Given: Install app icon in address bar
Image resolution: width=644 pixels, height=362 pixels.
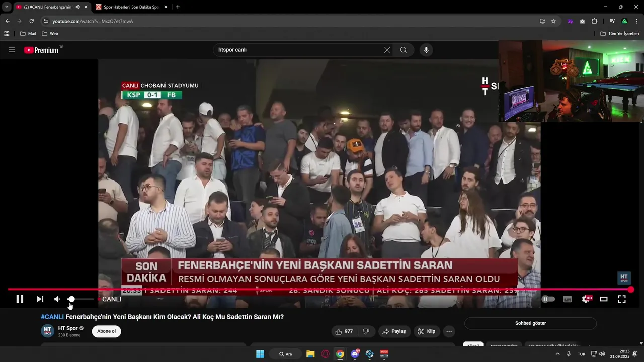Looking at the screenshot, I should [x=542, y=21].
